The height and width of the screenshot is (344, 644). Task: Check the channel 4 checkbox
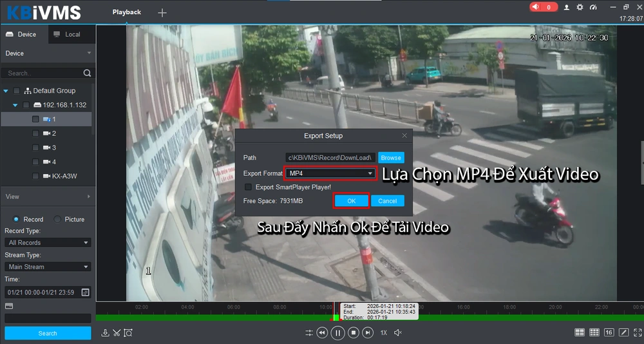point(35,162)
